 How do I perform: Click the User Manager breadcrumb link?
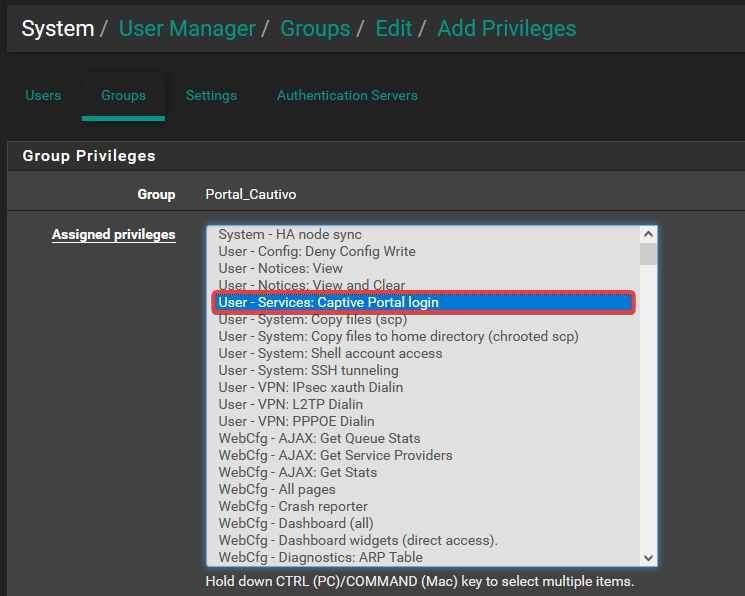pos(187,28)
